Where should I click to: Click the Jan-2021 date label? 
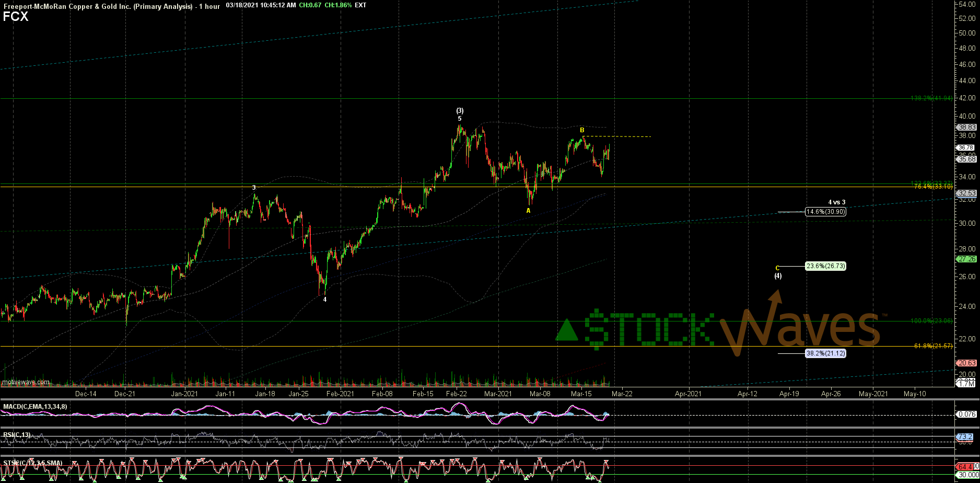click(185, 394)
